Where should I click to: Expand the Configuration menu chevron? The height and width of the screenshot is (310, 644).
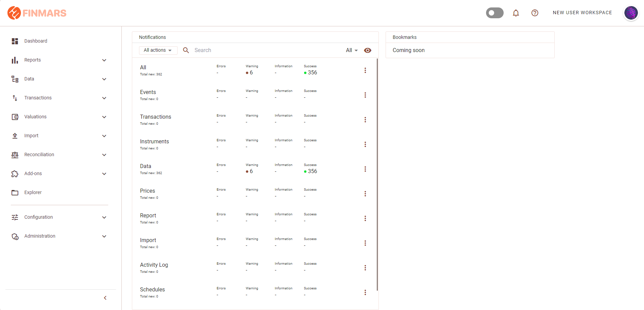(104, 217)
